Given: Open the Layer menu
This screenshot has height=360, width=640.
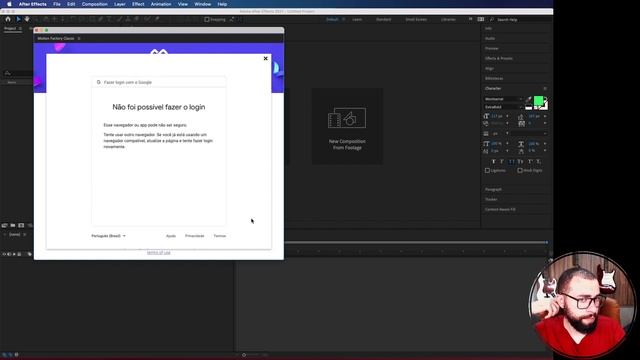Looking at the screenshot, I should click(120, 4).
